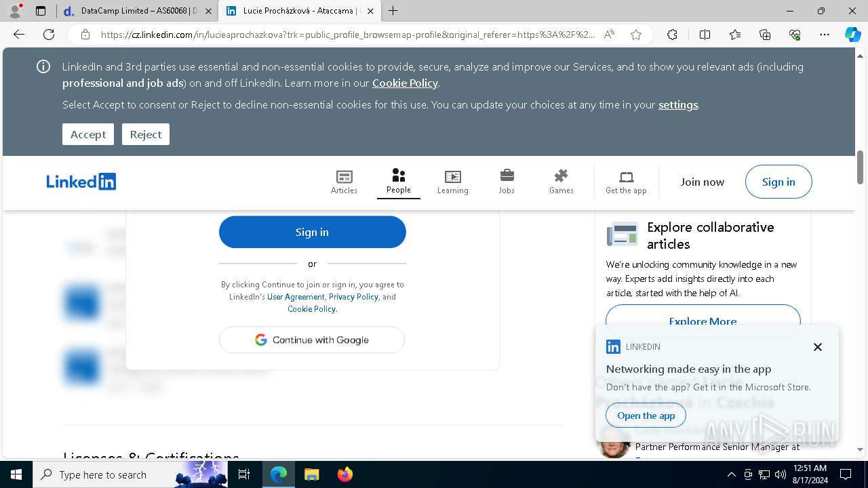Open the Privacy Policy link
The width and height of the screenshot is (868, 488).
[353, 297]
